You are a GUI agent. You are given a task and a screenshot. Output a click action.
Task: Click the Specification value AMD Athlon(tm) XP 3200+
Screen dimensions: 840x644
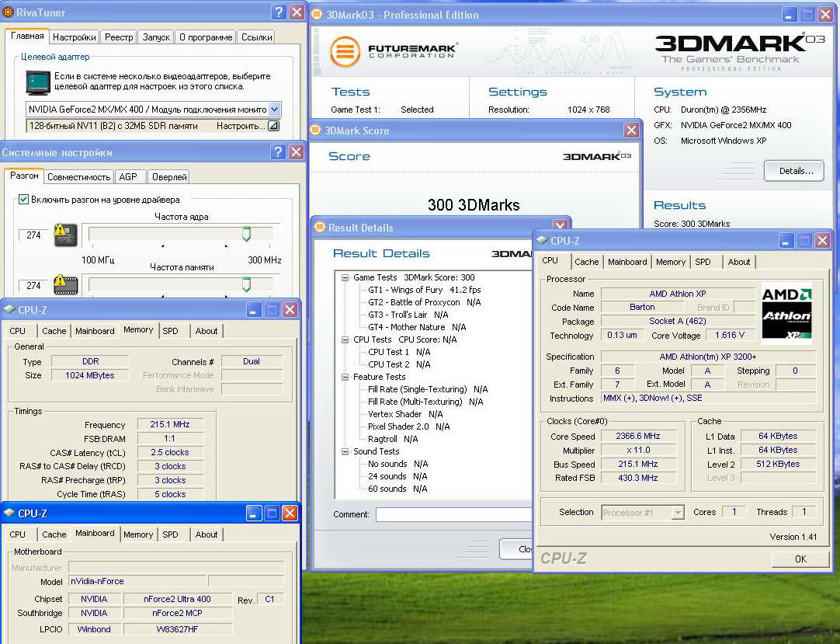point(708,357)
